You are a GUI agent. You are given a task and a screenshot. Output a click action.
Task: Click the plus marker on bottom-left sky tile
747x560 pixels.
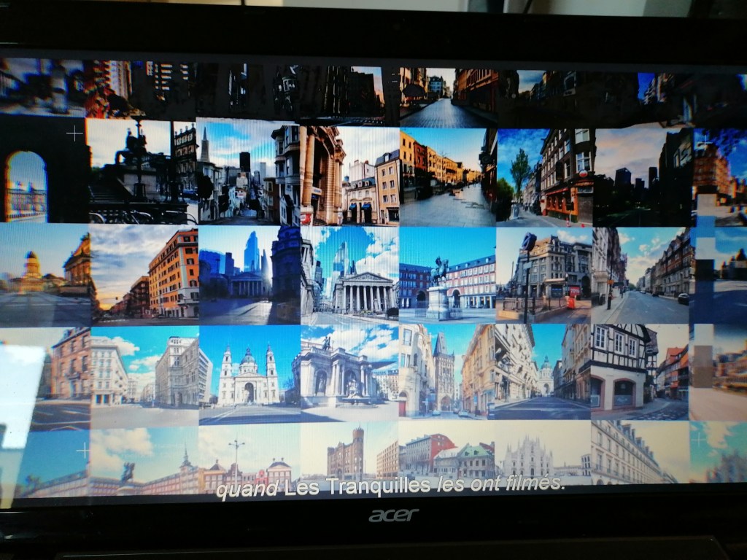(x=83, y=451)
